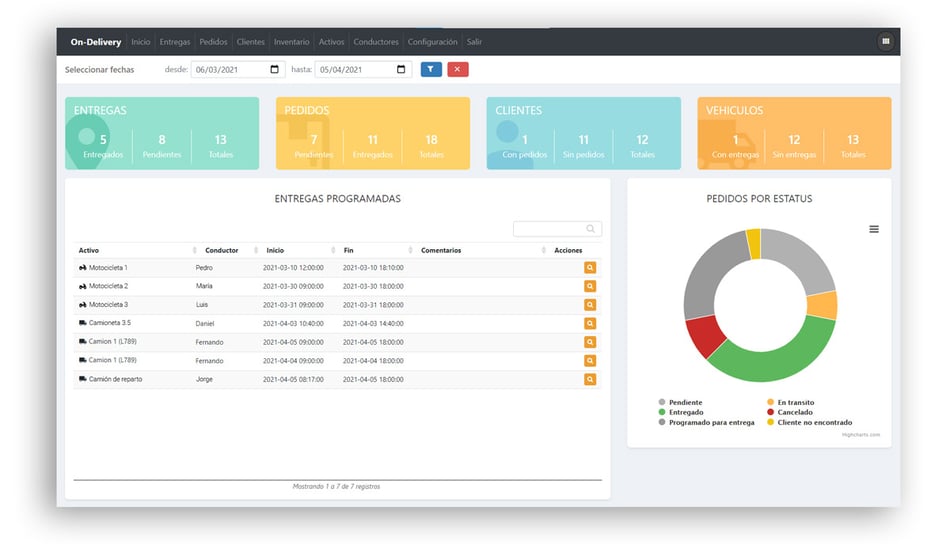Click the CLIENTES summary card
950x556 pixels.
(583, 133)
